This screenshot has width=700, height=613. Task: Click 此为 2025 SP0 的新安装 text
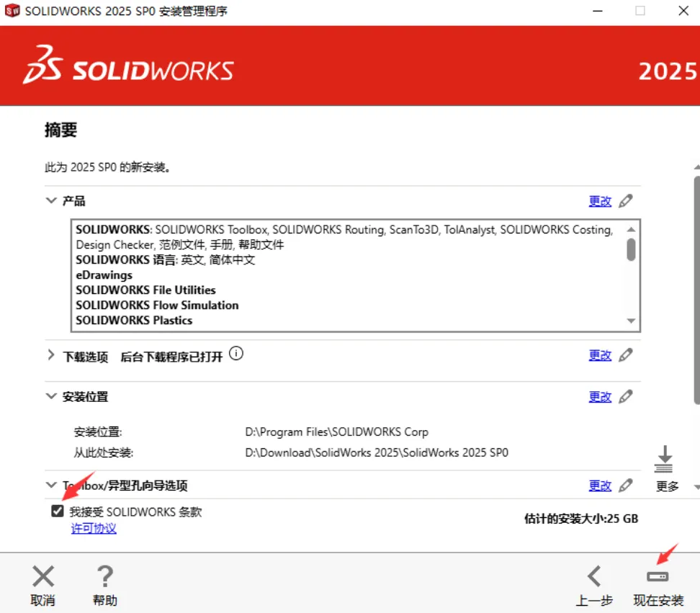click(107, 167)
